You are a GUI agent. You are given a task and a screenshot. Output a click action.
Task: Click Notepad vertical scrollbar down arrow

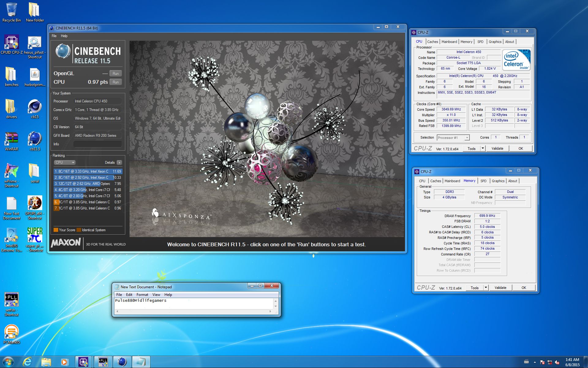click(x=276, y=306)
